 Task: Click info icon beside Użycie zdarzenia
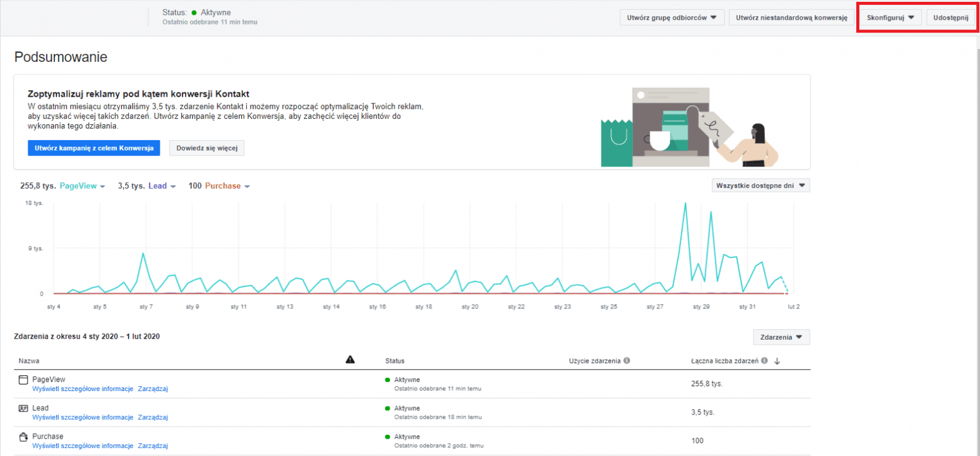[x=627, y=361]
